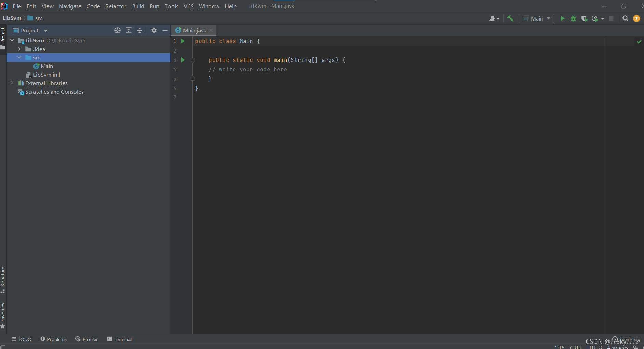The width and height of the screenshot is (644, 349).
Task: Click the 1:15 cursor position status
Action: (559, 347)
